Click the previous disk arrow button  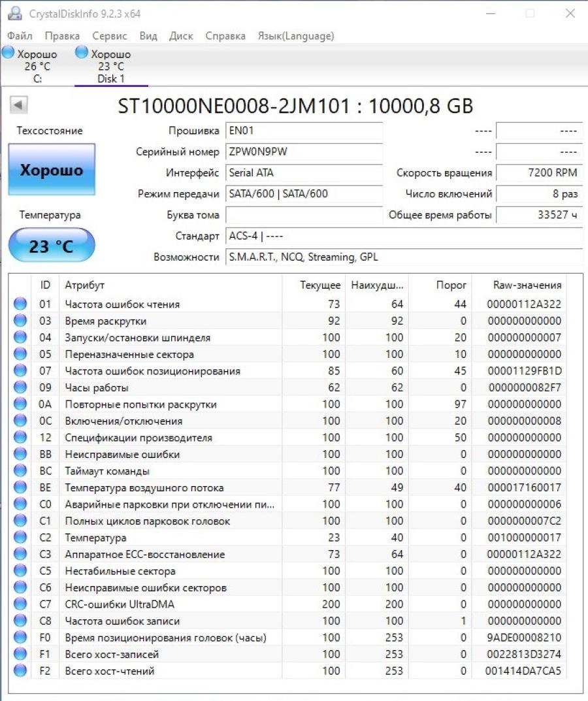click(19, 105)
